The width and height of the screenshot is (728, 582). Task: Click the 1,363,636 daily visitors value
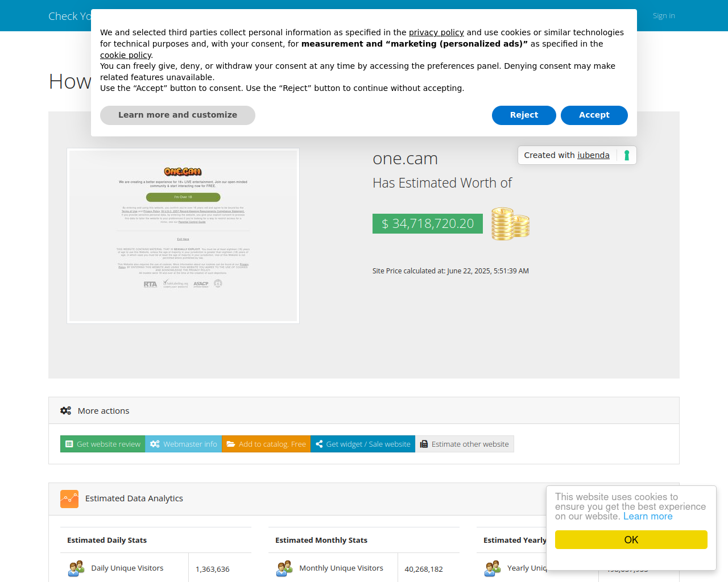point(213,569)
